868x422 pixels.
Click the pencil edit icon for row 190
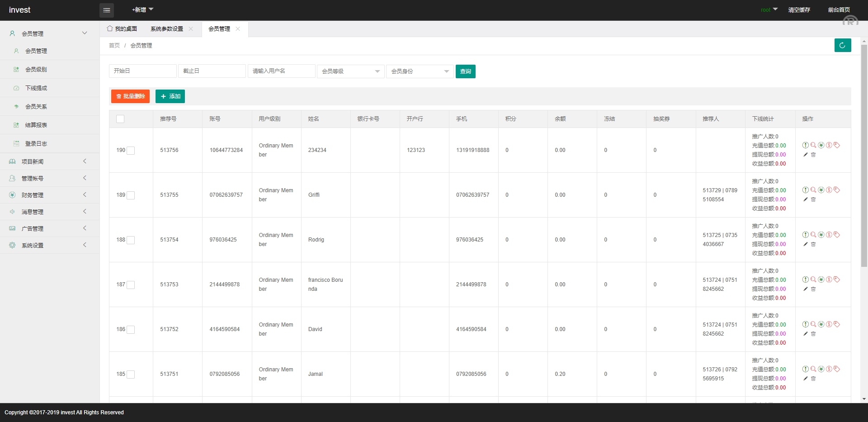click(x=805, y=155)
